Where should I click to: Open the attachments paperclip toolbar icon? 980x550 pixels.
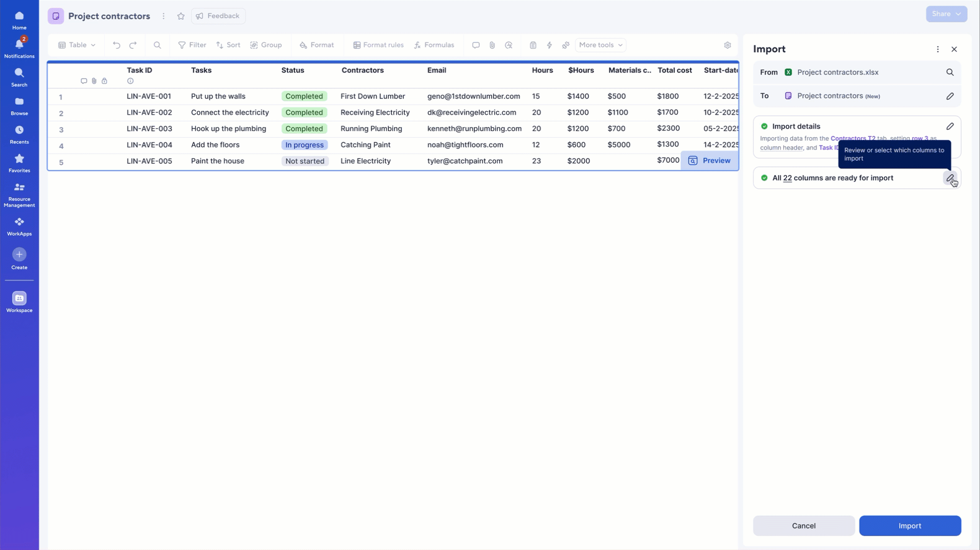(492, 45)
